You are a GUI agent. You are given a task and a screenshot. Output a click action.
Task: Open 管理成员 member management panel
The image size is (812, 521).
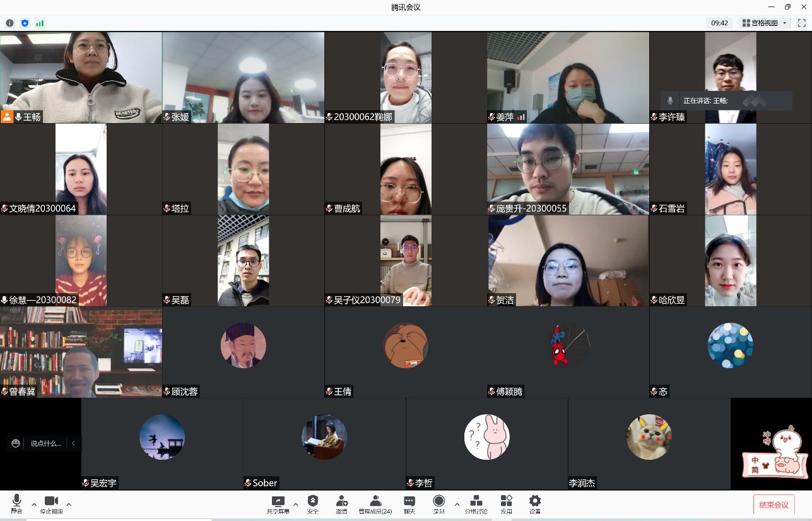[375, 503]
